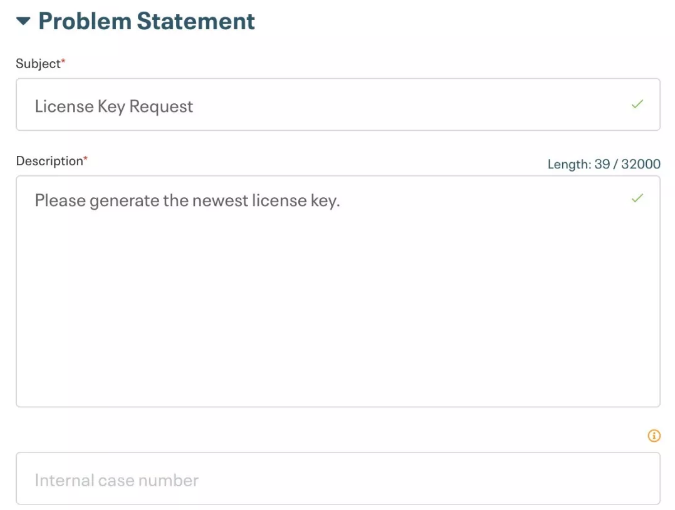The height and width of the screenshot is (510, 675).
Task: Focus the Subject input field
Action: [x=338, y=105]
